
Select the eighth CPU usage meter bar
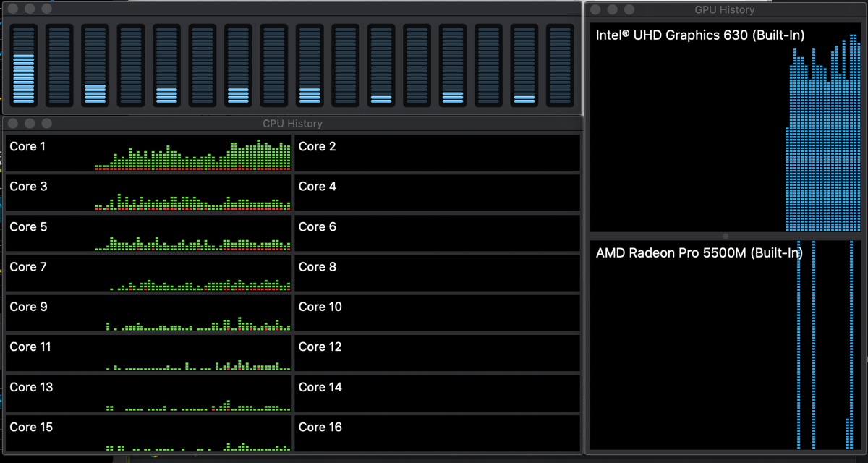click(273, 65)
